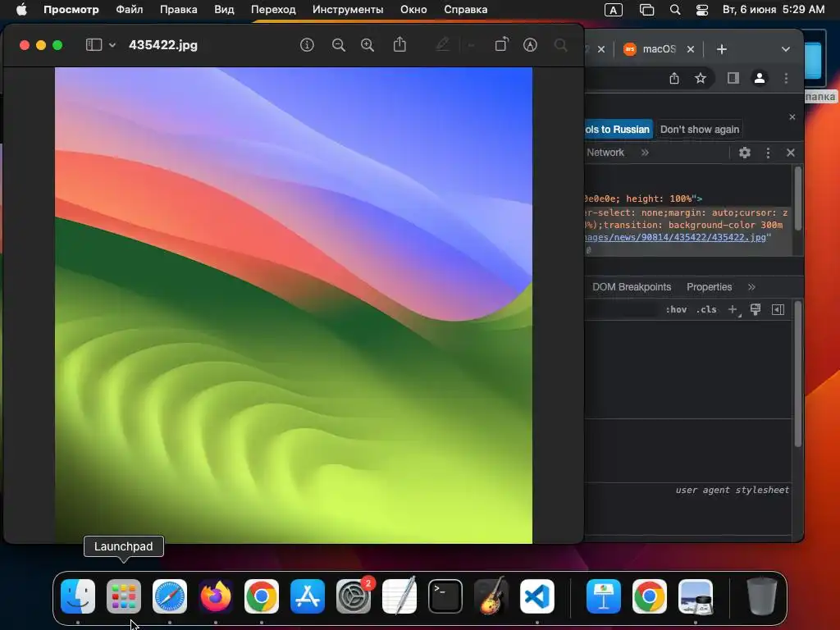Open Chrome's three-dot menu
840x630 pixels.
click(786, 78)
